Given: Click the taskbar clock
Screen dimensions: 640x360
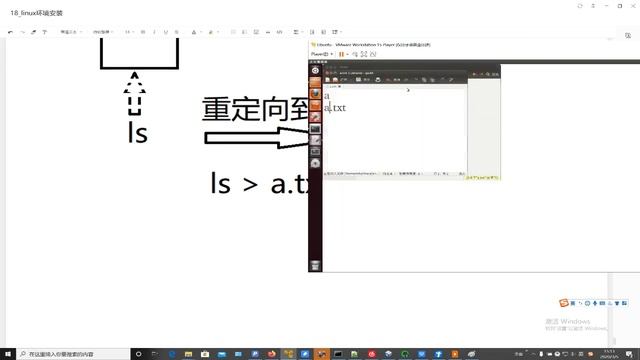Looking at the screenshot, I should (609, 354).
